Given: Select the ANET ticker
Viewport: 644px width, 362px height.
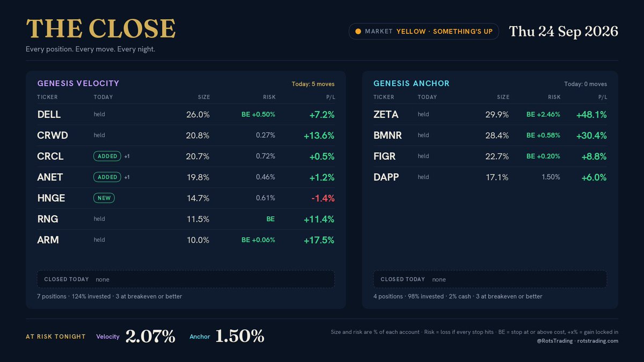Looking at the screenshot, I should point(50,177).
